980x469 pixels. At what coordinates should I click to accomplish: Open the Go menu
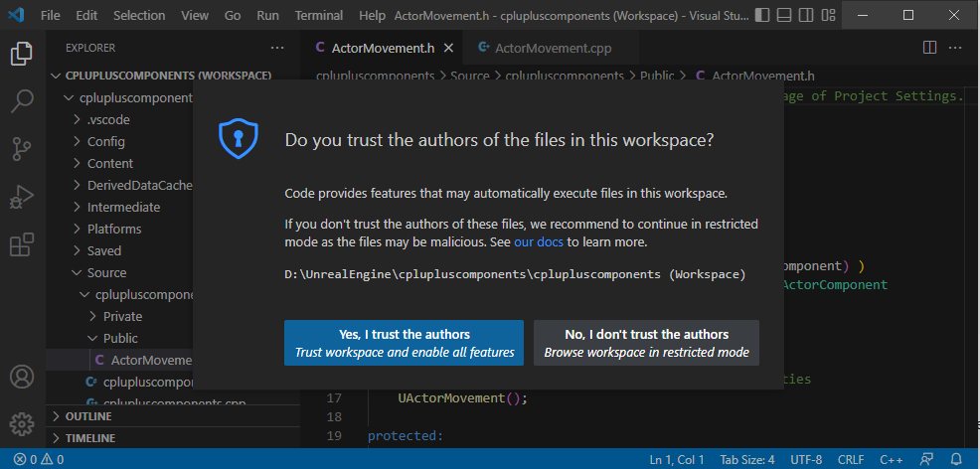(232, 16)
